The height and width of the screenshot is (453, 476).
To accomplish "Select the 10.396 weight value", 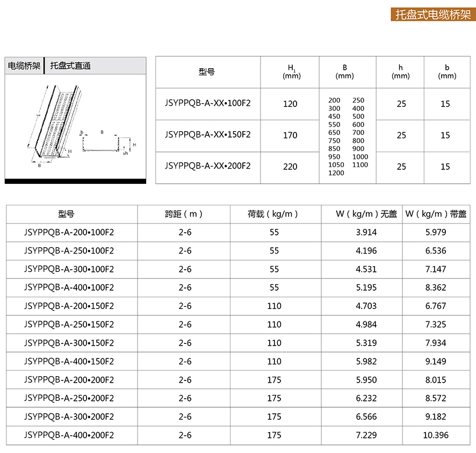I will [435, 435].
